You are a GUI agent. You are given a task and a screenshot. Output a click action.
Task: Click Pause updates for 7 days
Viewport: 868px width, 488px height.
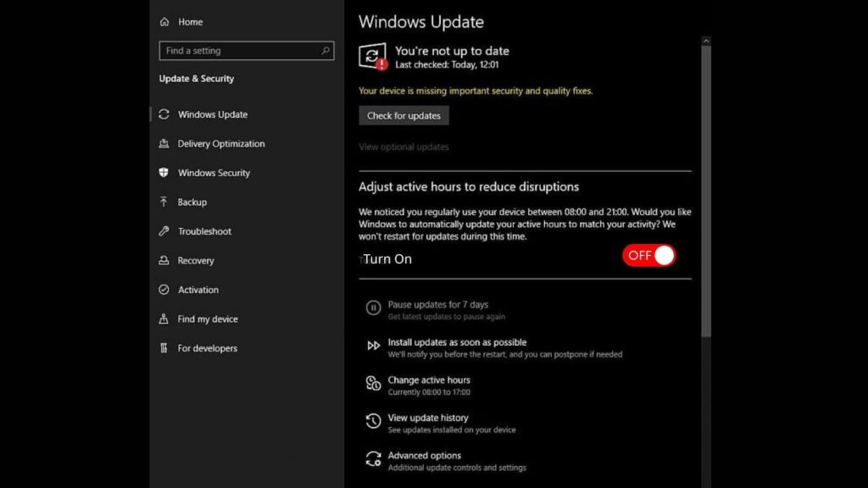click(x=438, y=304)
